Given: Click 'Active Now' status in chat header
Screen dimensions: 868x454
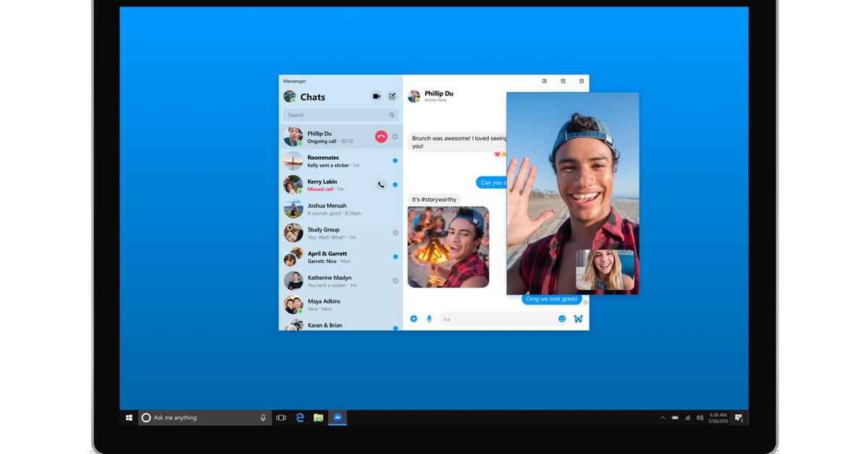Looking at the screenshot, I should pos(435,100).
